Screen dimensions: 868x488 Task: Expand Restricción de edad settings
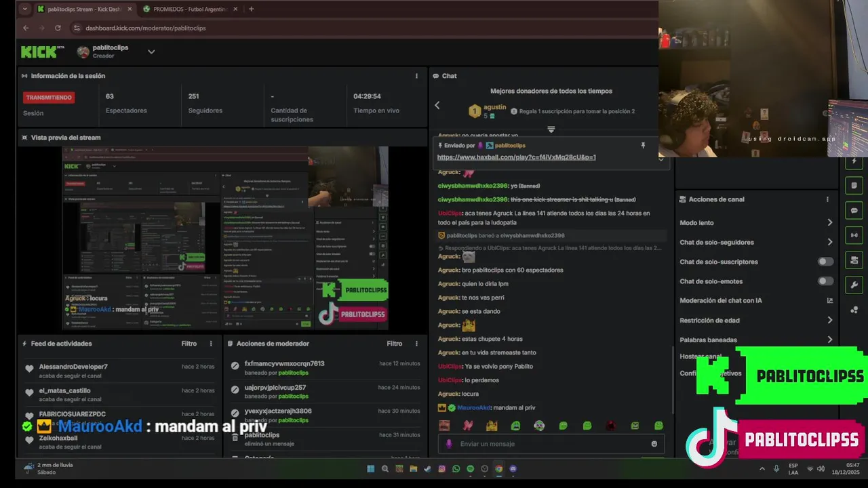pyautogui.click(x=829, y=320)
